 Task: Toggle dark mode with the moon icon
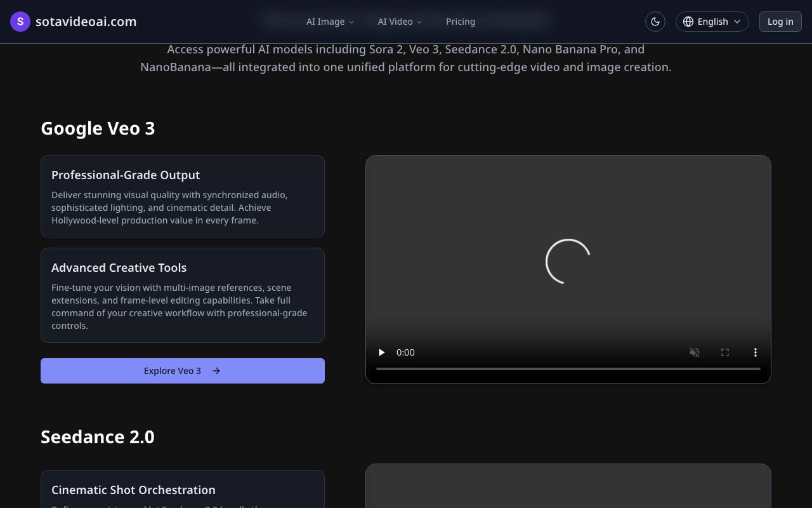(655, 22)
